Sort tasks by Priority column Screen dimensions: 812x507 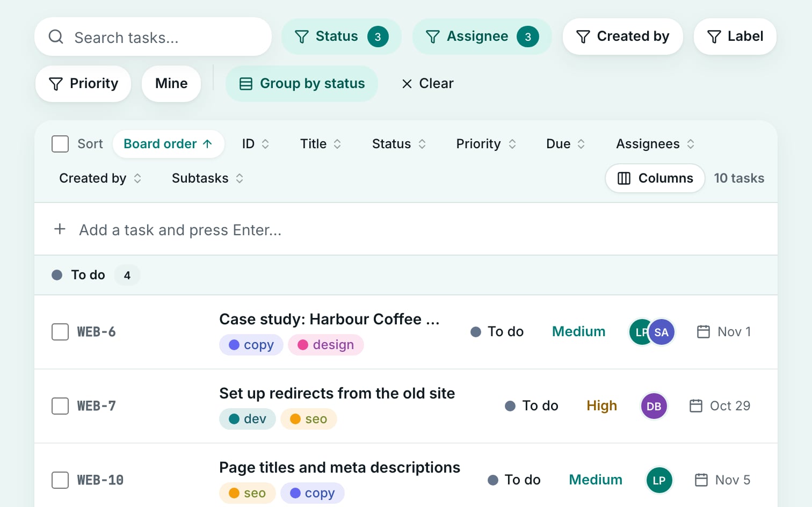[x=486, y=144]
